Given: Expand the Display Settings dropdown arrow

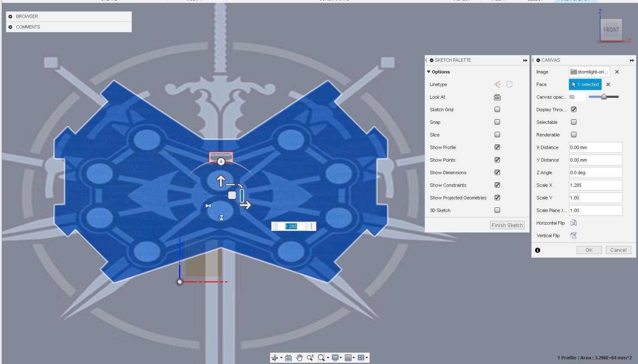Looking at the screenshot, I should coord(341,358).
